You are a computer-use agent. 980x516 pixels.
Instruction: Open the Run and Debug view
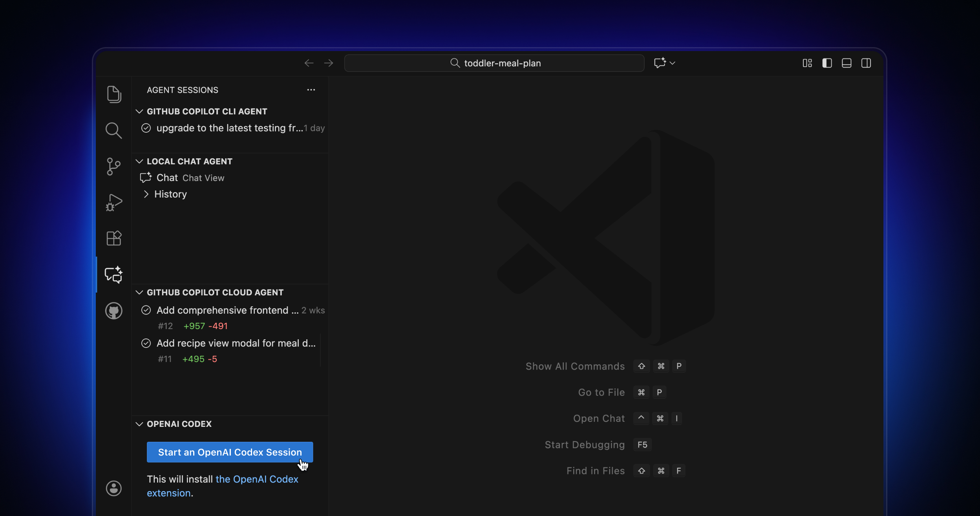pyautogui.click(x=113, y=202)
